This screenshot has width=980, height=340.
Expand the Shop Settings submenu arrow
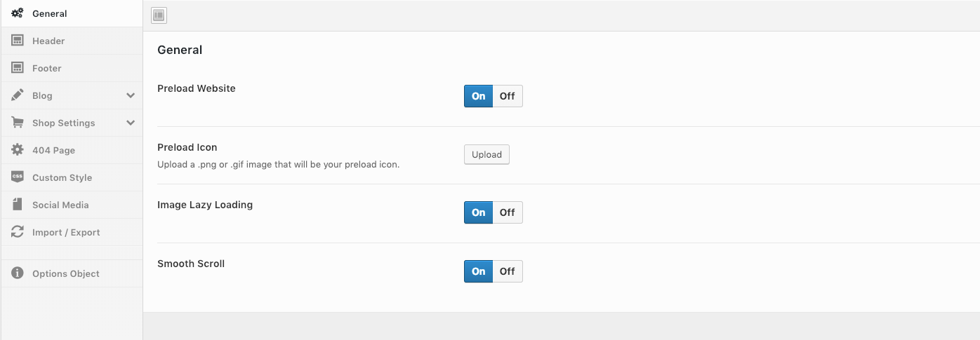[x=131, y=123]
